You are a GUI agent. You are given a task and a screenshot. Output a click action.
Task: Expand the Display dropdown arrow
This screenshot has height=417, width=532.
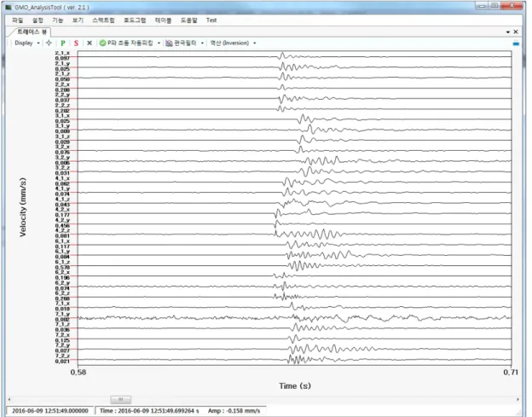pos(38,43)
